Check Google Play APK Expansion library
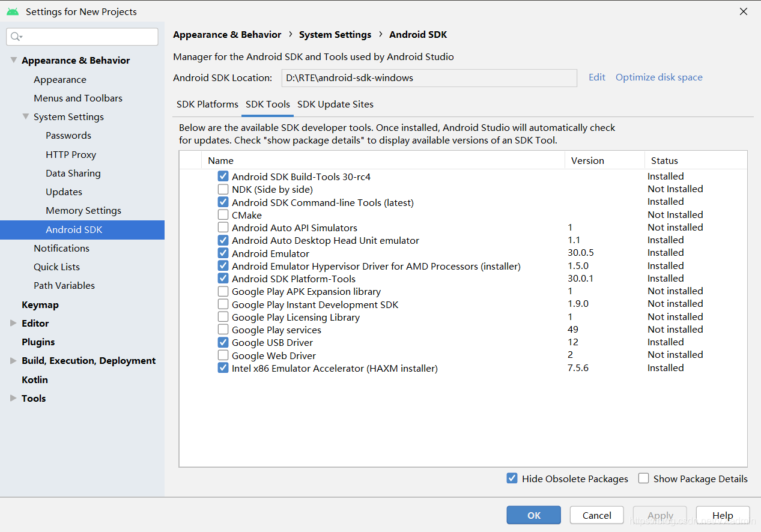The width and height of the screenshot is (761, 532). coord(223,291)
